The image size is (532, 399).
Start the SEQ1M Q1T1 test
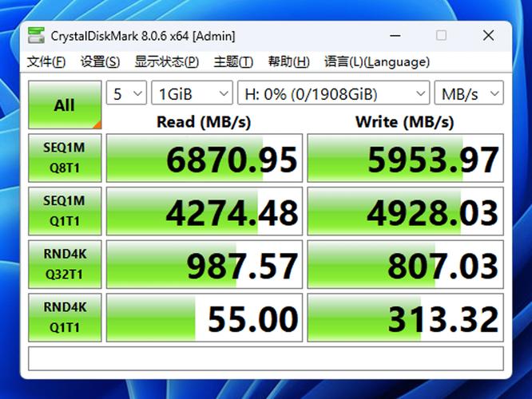coord(65,211)
